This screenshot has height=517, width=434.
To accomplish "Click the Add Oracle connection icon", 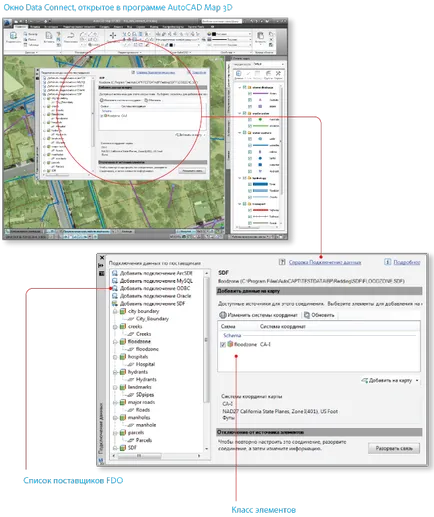I will [115, 296].
